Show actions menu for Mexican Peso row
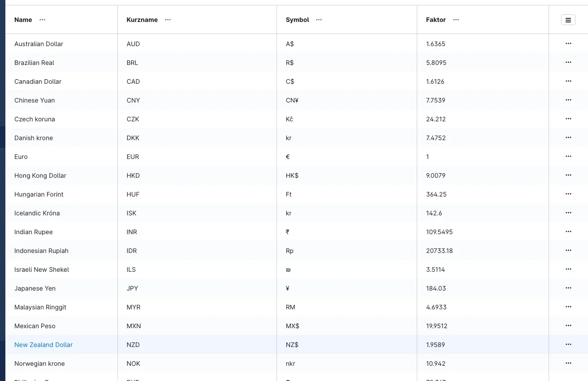 (568, 325)
